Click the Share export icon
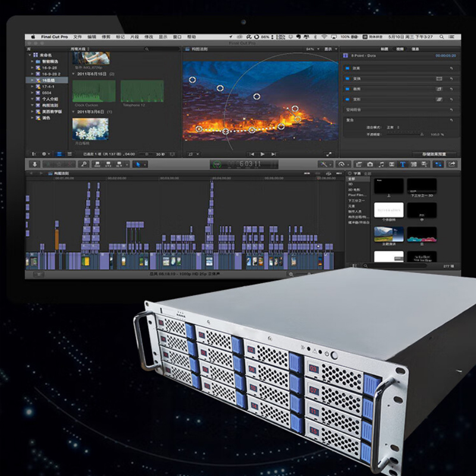476x476 pixels. [452, 164]
